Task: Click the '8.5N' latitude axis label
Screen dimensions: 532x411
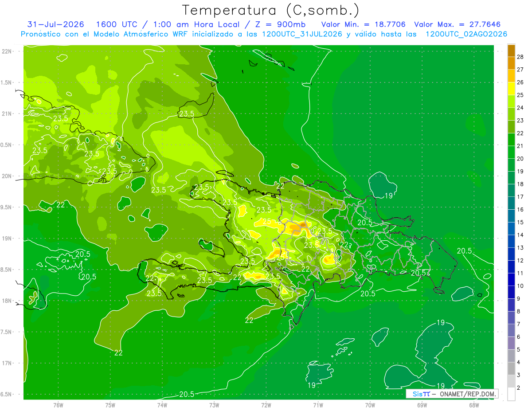Action: (7, 270)
